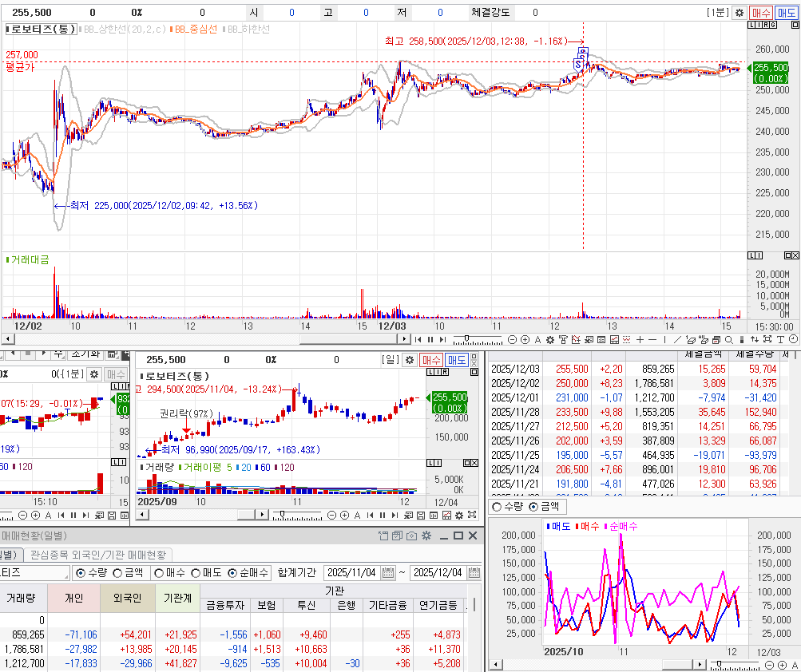Zoom out main chart with minus circle icon
The height and width of the screenshot is (672, 801).
point(512,339)
